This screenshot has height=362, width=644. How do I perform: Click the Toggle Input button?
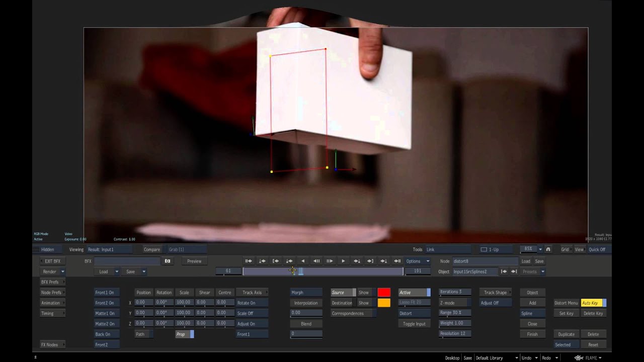coord(414,324)
